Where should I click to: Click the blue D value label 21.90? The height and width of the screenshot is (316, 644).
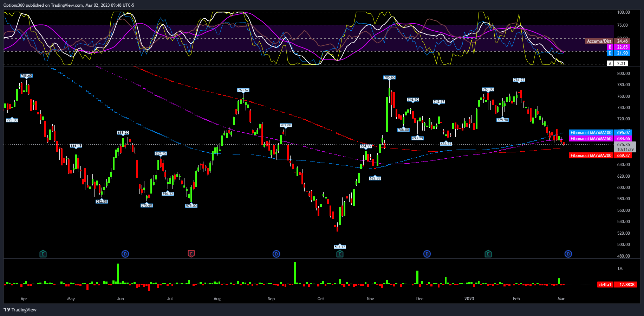click(x=622, y=53)
